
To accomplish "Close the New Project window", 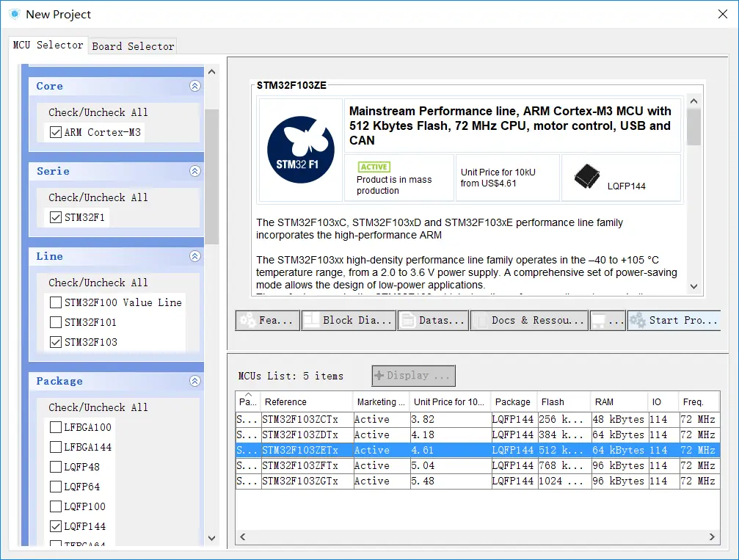I will click(x=723, y=14).
